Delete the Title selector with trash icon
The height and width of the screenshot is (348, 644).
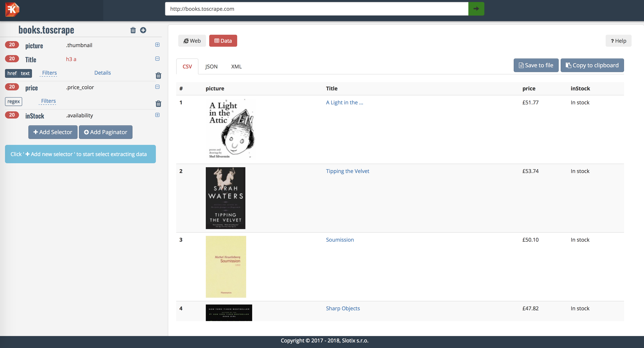158,75
